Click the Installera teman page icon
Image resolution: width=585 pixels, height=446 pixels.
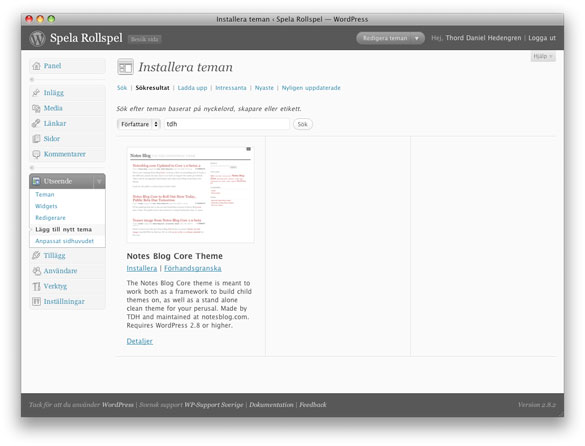(x=125, y=67)
